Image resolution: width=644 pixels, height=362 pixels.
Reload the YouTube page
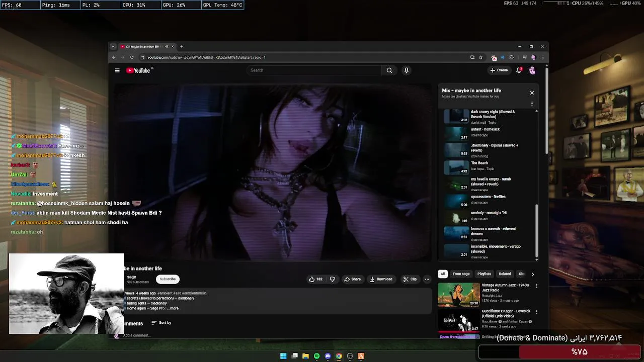[132, 57]
